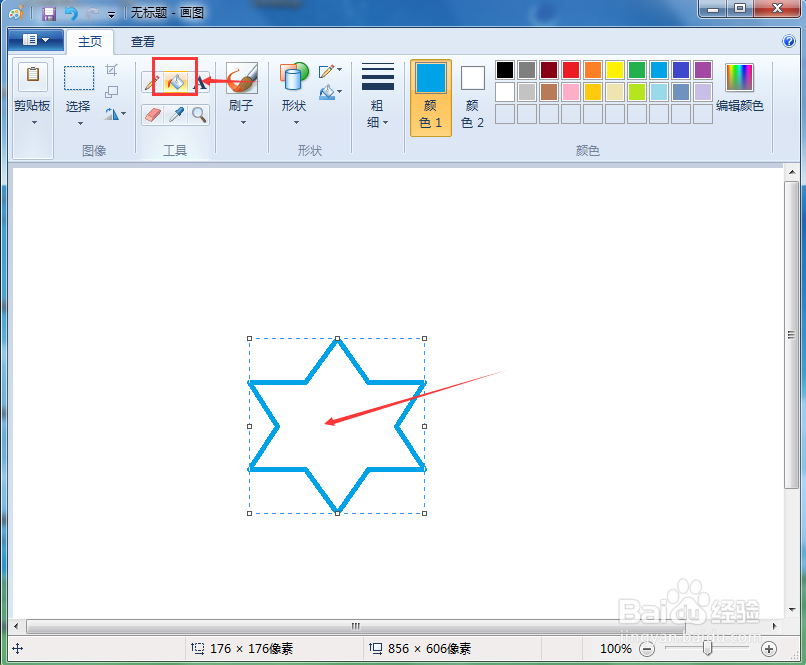The width and height of the screenshot is (806, 665).
Task: Open the Shapes gallery icon
Action: click(294, 78)
